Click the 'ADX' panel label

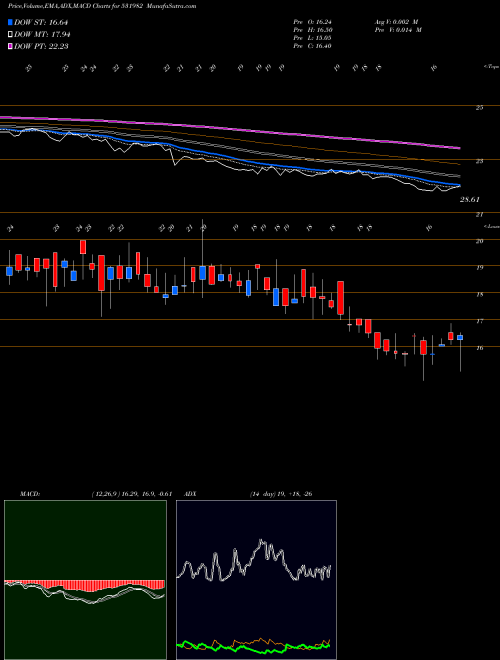(190, 494)
